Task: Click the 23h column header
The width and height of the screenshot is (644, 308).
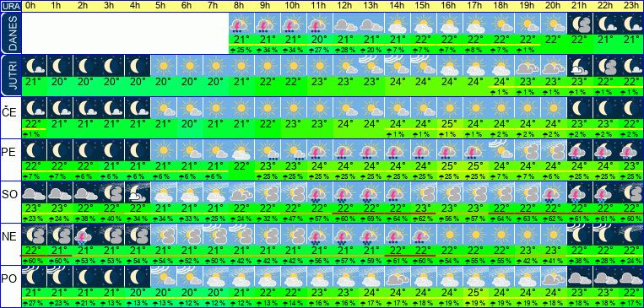Action: tap(631, 6)
